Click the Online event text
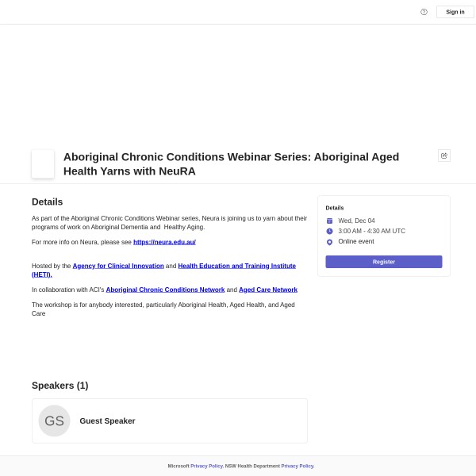 tap(356, 242)
